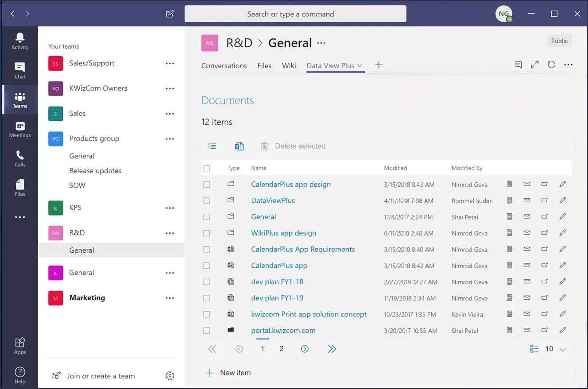Go back with the left arrow
The width and height of the screenshot is (588, 389).
pyautogui.click(x=12, y=14)
